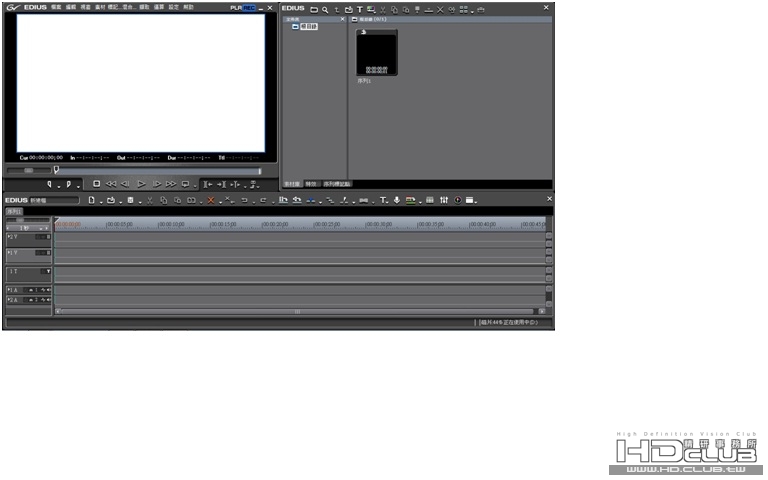Click the play around current area icon
The image size is (768, 480).
tap(236, 185)
